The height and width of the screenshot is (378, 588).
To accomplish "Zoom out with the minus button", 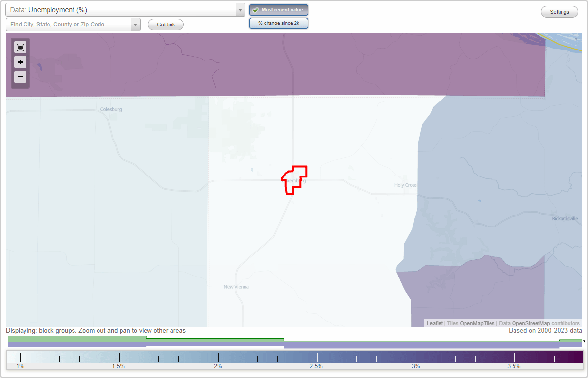I will 20,76.
